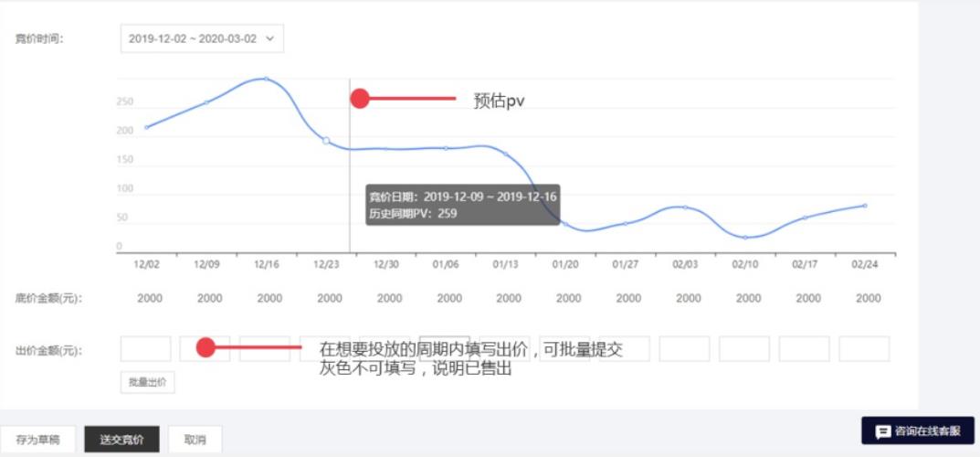Screen dimensions: 980x457
Task: Select the highlighted data point for 12/23
Action: click(326, 141)
